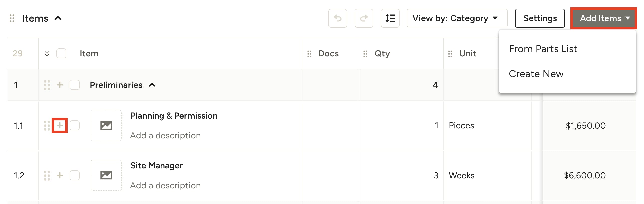Select Create New in the menu
The width and height of the screenshot is (644, 204).
click(536, 74)
